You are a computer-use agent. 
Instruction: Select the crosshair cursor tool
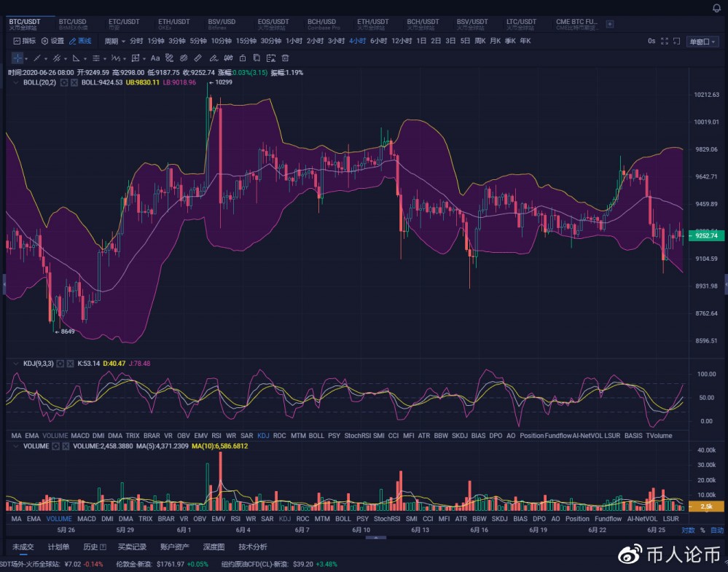pos(18,58)
